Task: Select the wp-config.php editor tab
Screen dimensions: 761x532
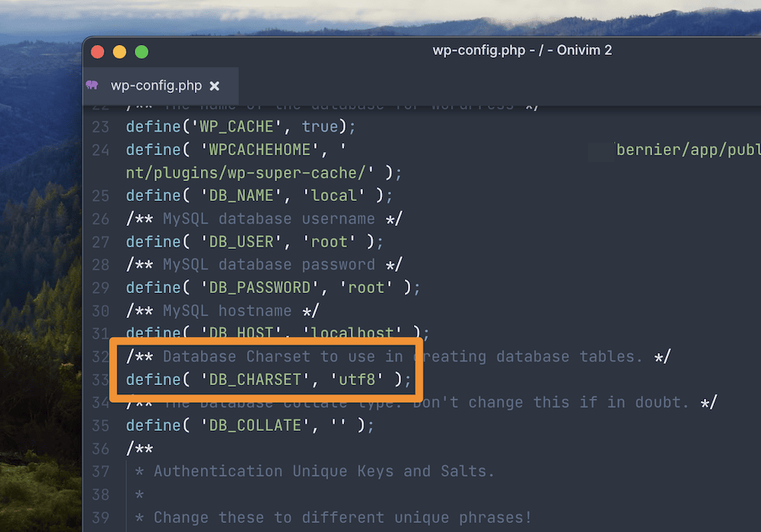Action: tap(161, 86)
